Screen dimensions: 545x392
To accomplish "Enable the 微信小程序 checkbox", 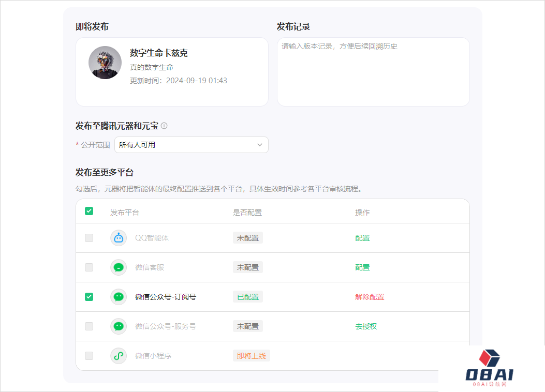I will [x=89, y=355].
